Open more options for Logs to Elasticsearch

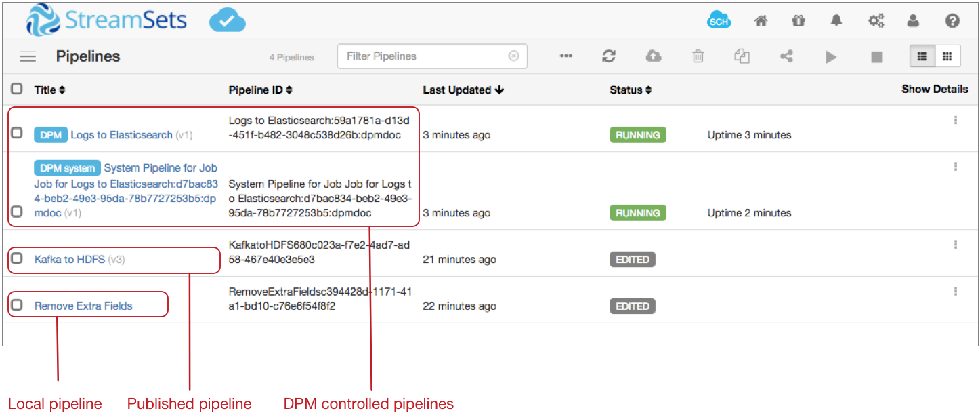click(955, 120)
